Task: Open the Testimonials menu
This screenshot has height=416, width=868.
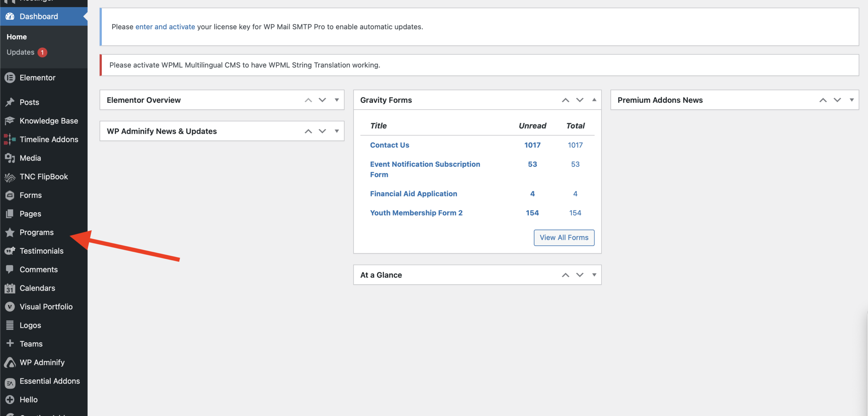Action: point(41,251)
